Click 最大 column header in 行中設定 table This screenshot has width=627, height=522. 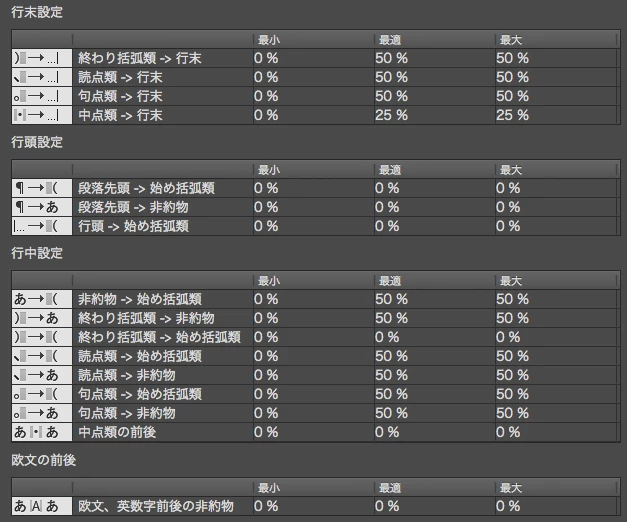point(511,281)
